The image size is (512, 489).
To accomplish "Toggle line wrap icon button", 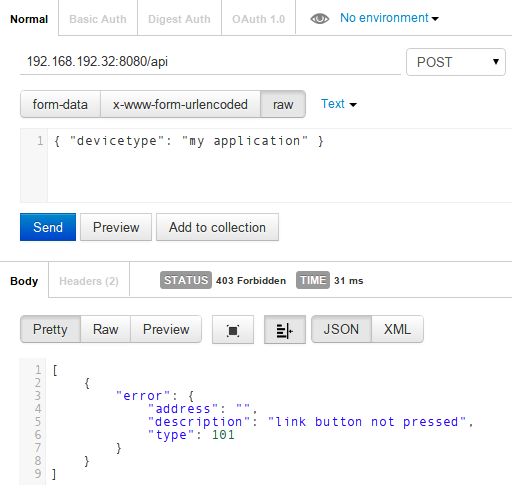I will click(x=285, y=330).
